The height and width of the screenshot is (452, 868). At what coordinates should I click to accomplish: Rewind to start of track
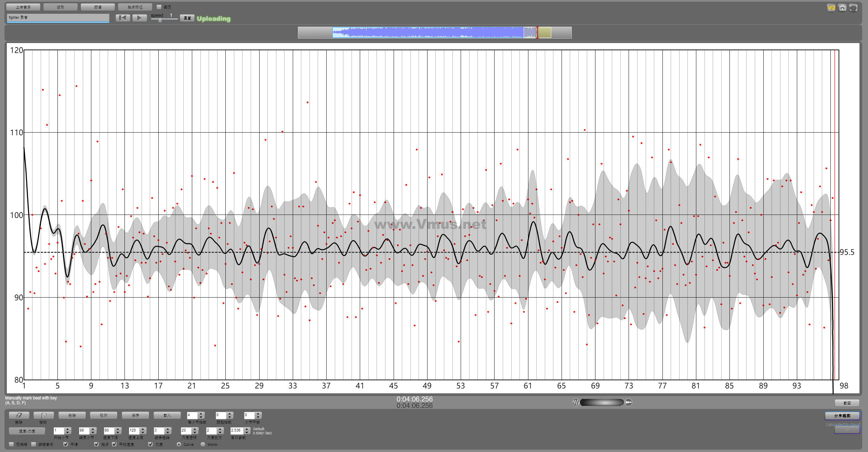pyautogui.click(x=123, y=18)
